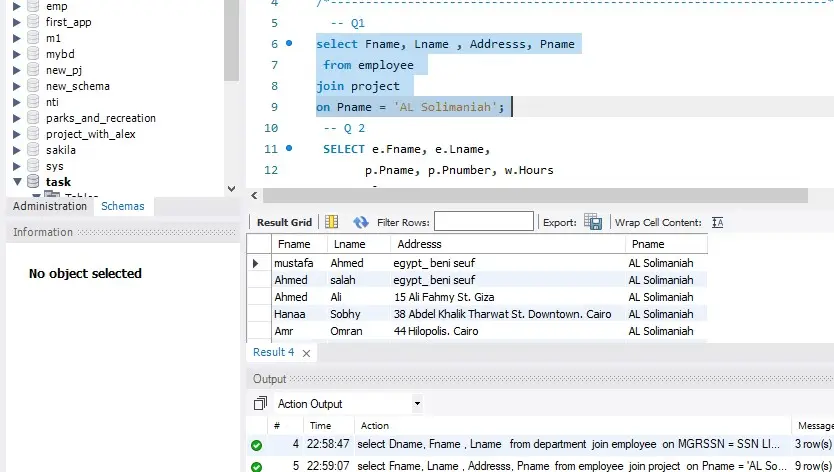Click the parks_and_recreation database icon
This screenshot has width=834, height=472.
[33, 118]
